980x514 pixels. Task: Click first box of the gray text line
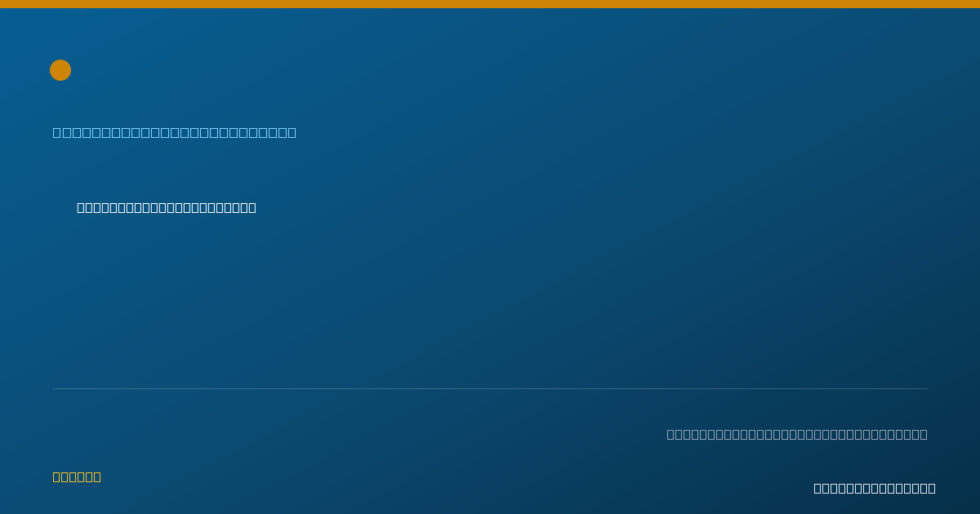[x=670, y=434]
